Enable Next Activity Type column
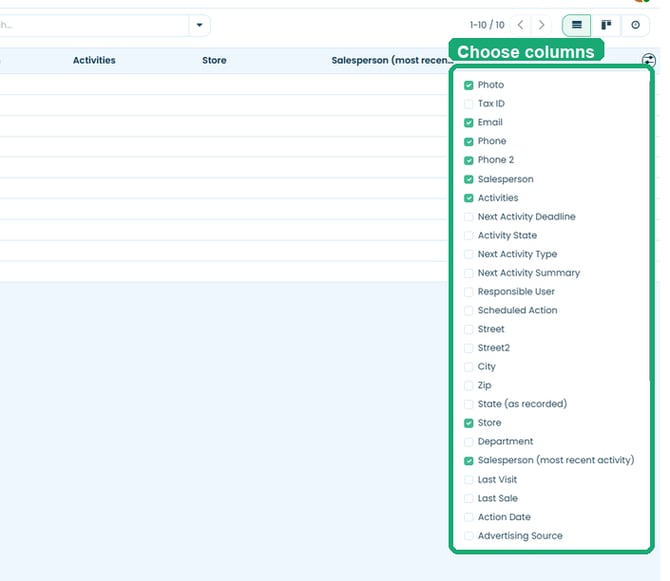The image size is (670, 581). tap(469, 254)
